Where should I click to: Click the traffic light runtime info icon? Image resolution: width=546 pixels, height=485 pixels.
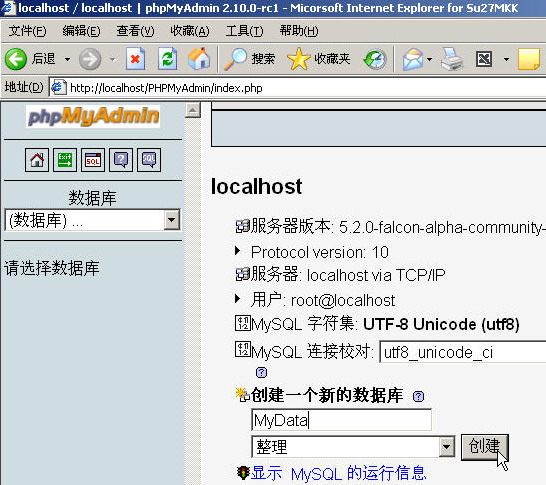click(243, 472)
